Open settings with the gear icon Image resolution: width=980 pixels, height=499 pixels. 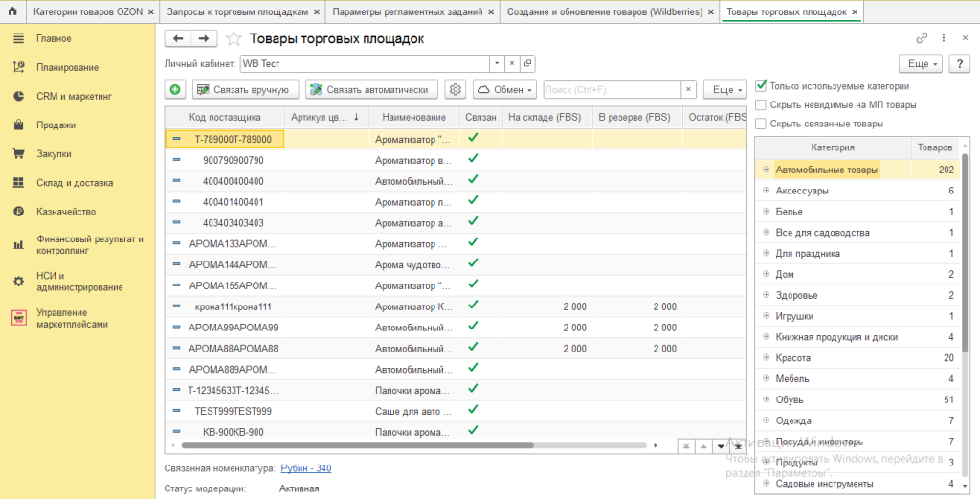click(456, 89)
